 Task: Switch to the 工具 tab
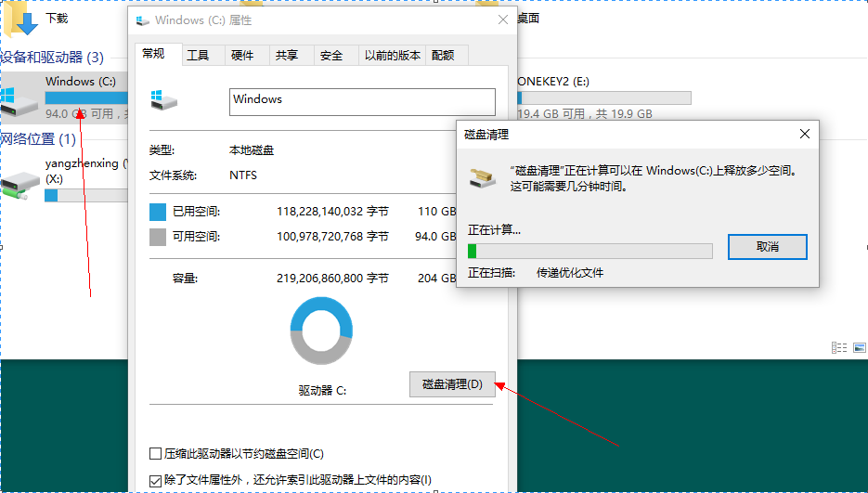198,56
